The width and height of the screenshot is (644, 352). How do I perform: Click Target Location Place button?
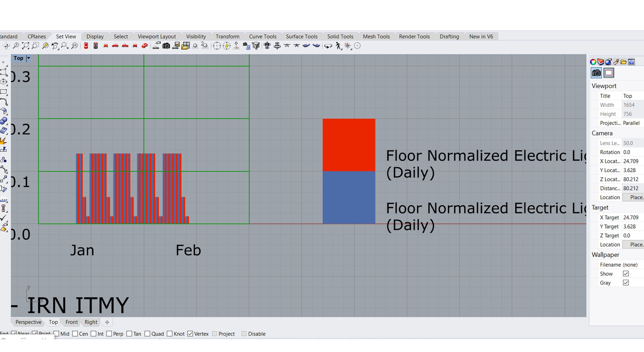(x=633, y=245)
